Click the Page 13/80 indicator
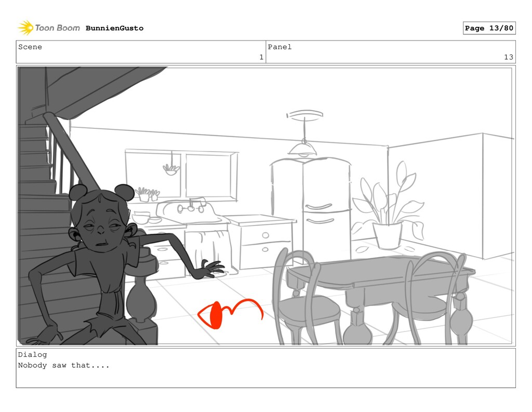The image size is (532, 412). pyautogui.click(x=489, y=28)
